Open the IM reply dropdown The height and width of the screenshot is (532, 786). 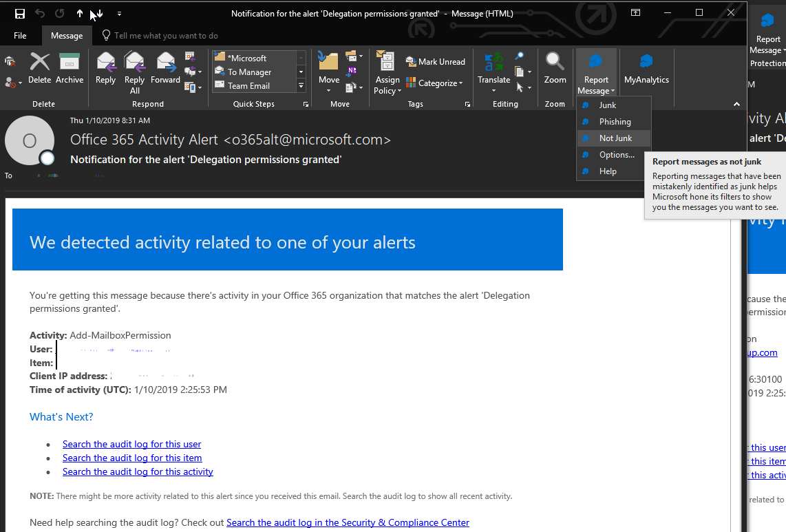click(193, 72)
